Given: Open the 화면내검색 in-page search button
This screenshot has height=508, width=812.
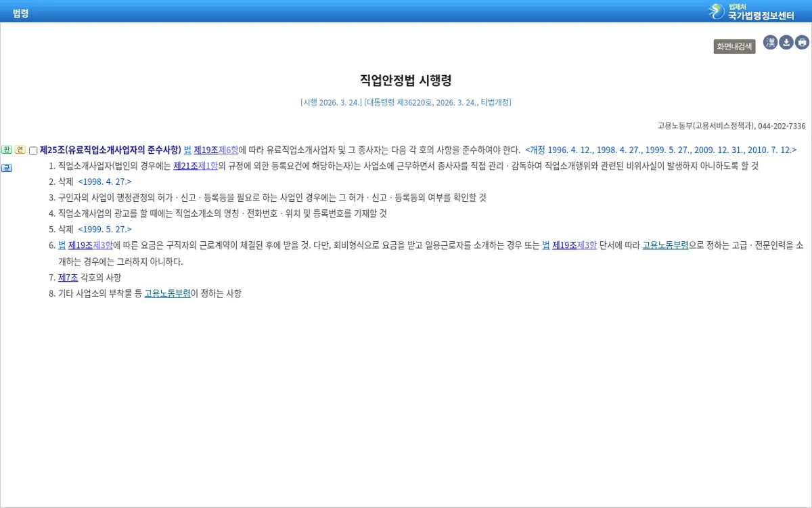Looking at the screenshot, I should tap(734, 47).
